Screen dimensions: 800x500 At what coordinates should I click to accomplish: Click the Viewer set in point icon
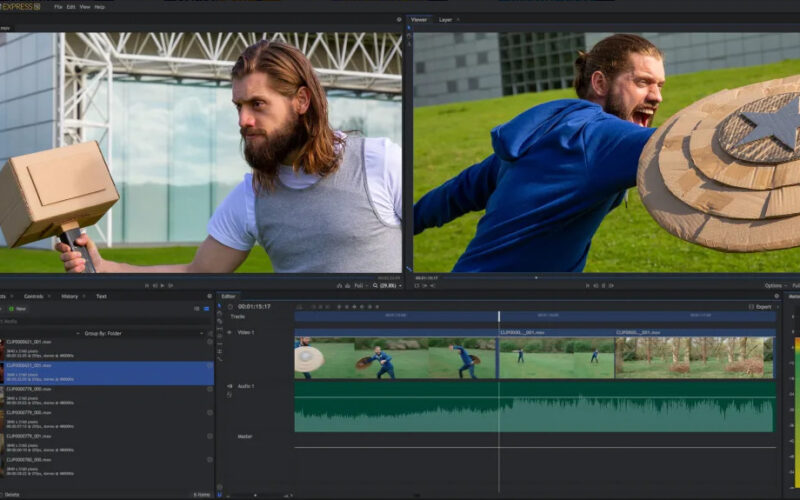coord(424,286)
